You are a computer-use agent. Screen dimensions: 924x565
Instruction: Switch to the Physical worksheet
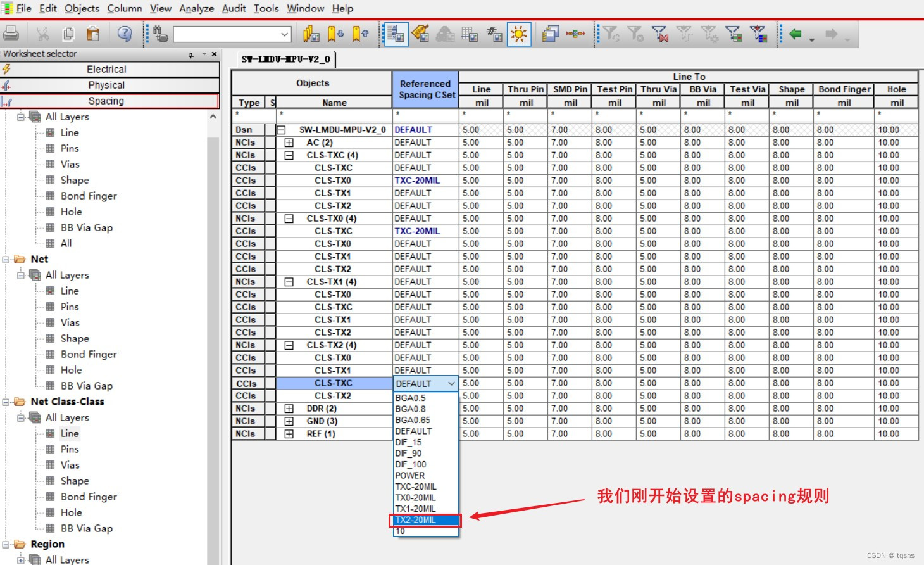point(106,84)
